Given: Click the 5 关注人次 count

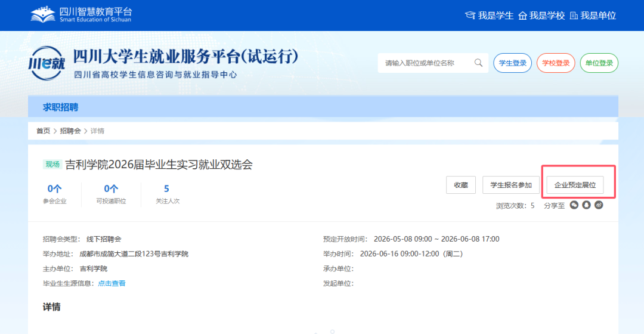Looking at the screenshot, I should point(167,193).
